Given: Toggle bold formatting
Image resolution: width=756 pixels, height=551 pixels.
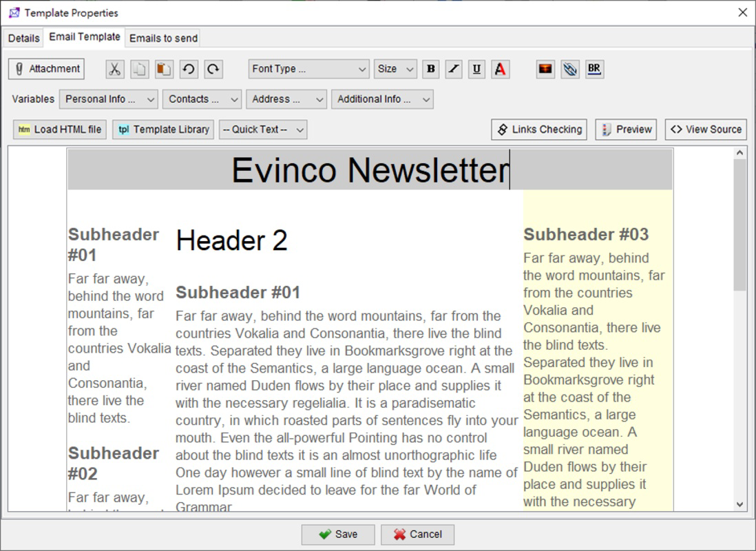Looking at the screenshot, I should (431, 69).
